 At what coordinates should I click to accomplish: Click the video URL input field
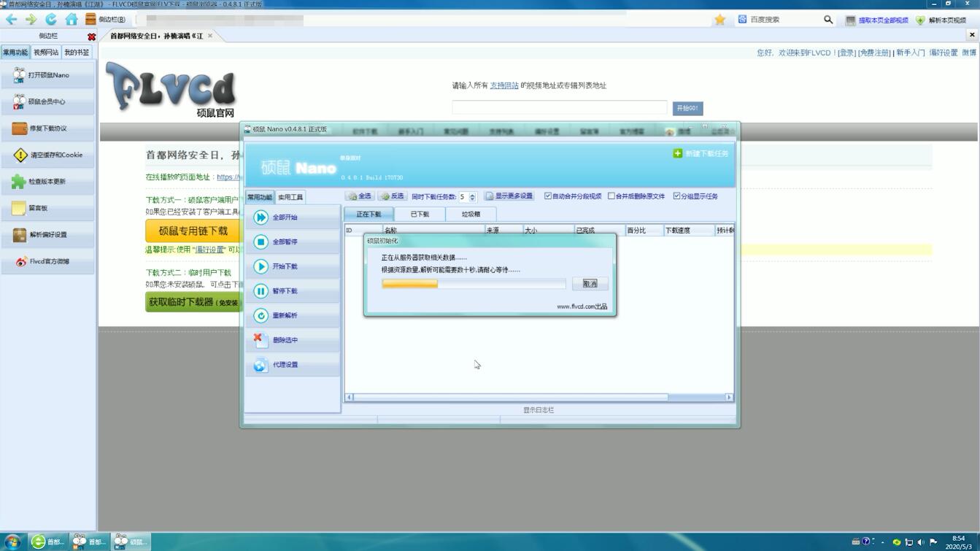click(560, 108)
